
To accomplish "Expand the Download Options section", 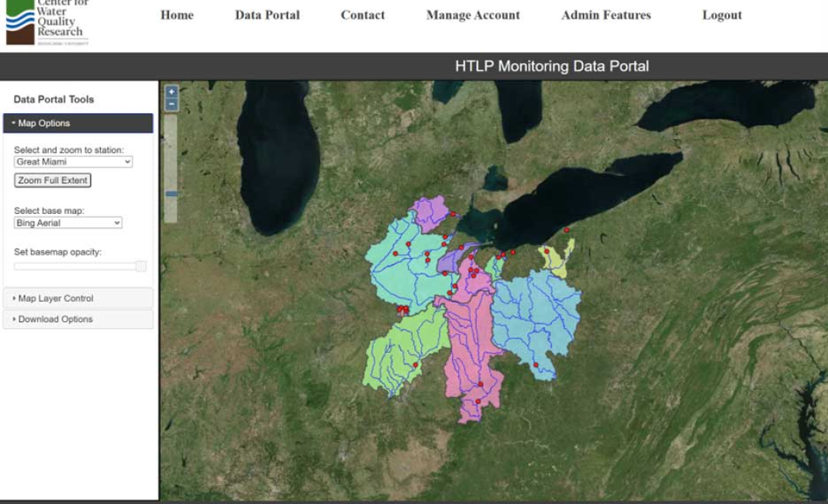I will pos(78,319).
